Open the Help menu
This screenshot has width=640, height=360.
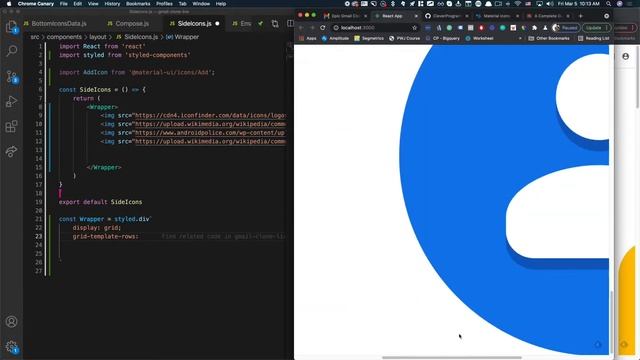221,4
